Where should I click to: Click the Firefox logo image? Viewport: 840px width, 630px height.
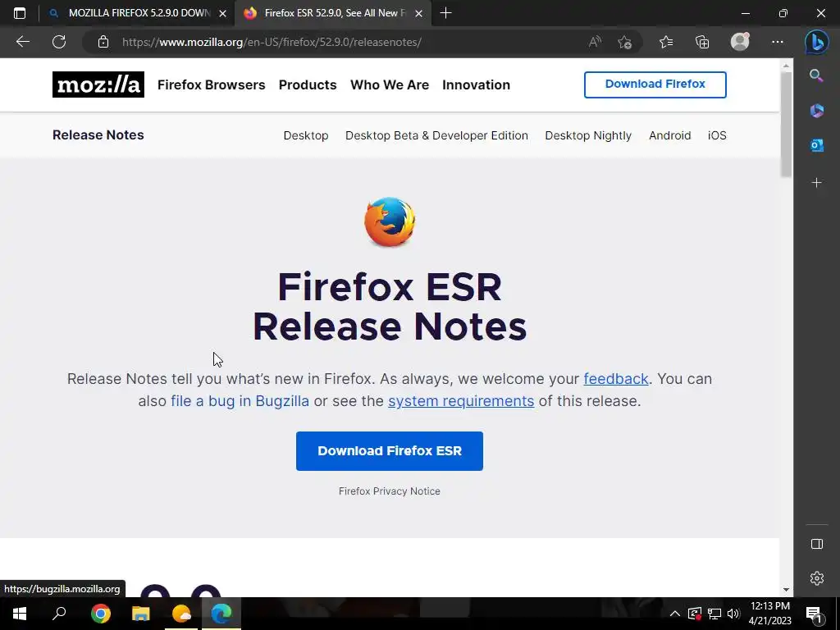pos(390,222)
